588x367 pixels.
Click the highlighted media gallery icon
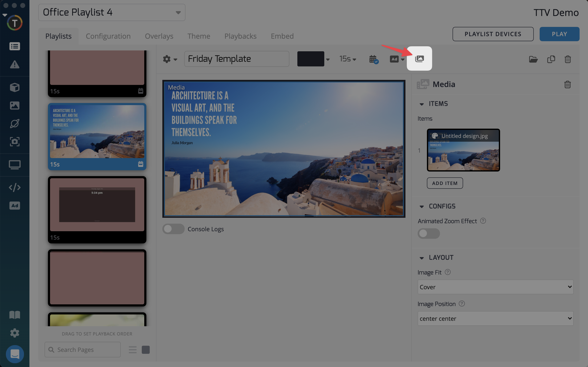coord(419,58)
